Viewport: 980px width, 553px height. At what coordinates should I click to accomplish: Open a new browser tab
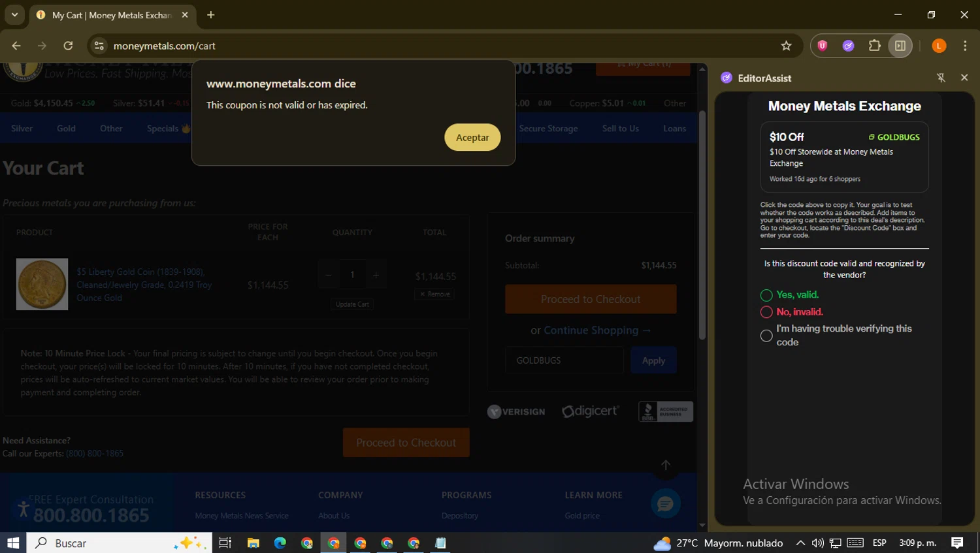pos(210,14)
